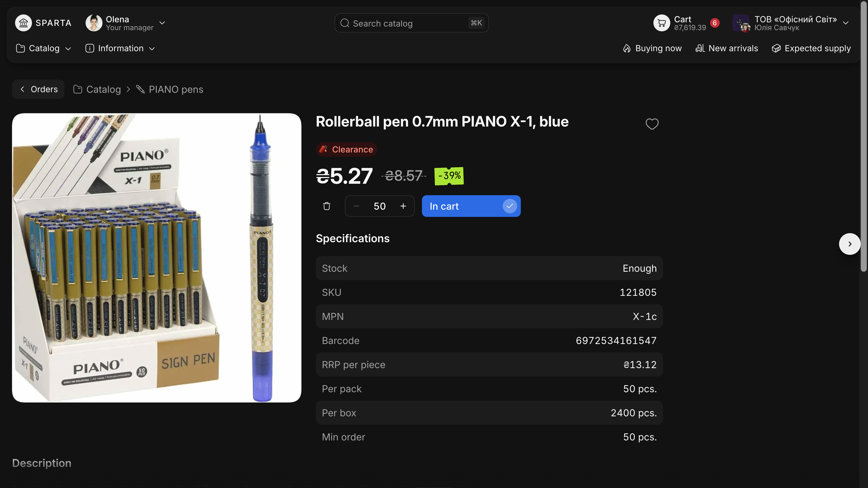Image resolution: width=868 pixels, height=488 pixels.
Task: Click the search magnifier icon
Action: [x=344, y=23]
